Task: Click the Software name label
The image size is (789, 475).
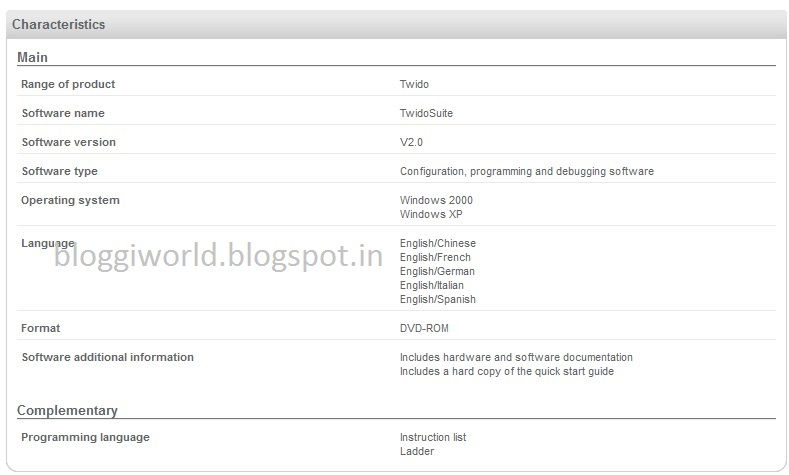Action: tap(63, 113)
